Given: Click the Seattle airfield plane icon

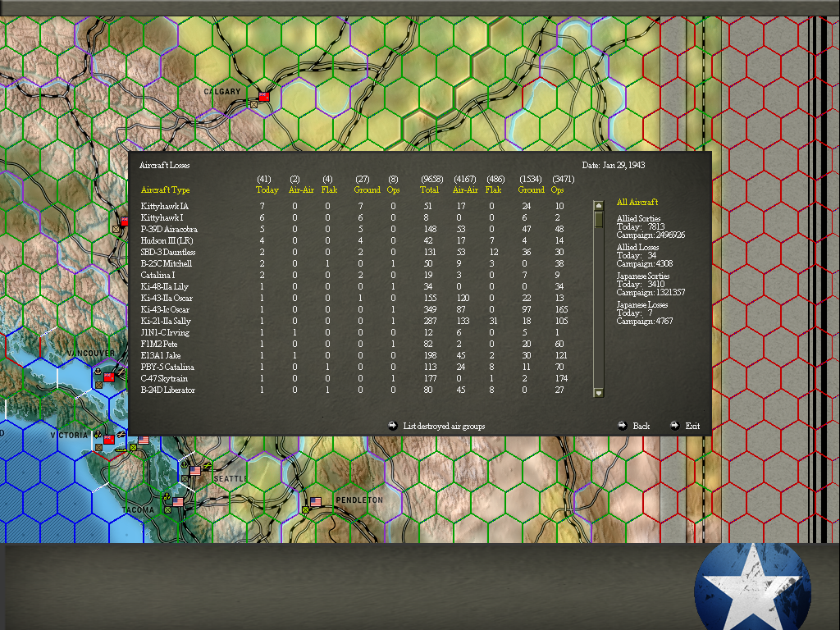Looking at the screenshot, I should coord(207,466).
